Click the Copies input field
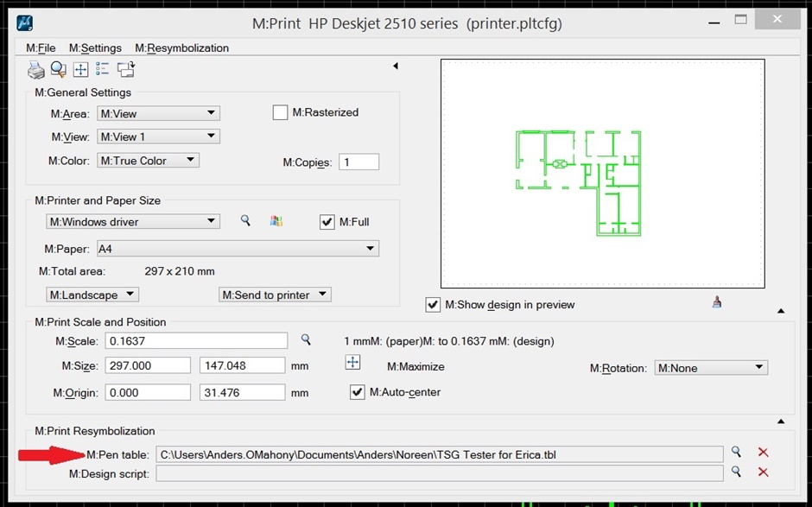Screen dimensions: 812x507 [x=358, y=162]
